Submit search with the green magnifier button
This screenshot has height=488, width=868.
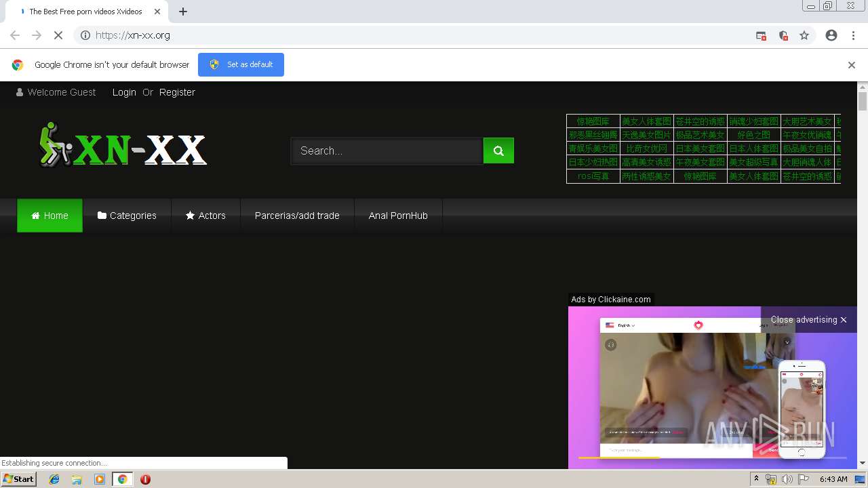click(498, 150)
